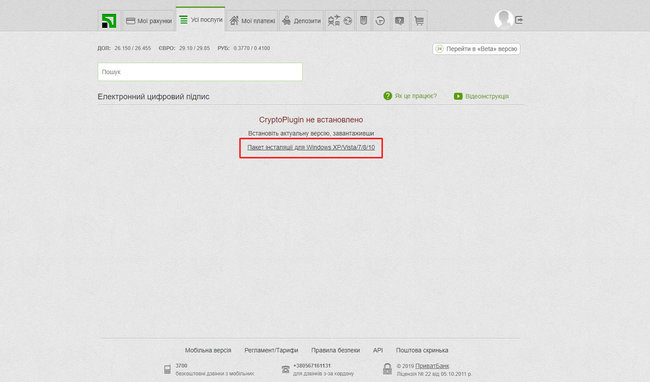
Task: Open the shopping cart icon
Action: [x=419, y=21]
